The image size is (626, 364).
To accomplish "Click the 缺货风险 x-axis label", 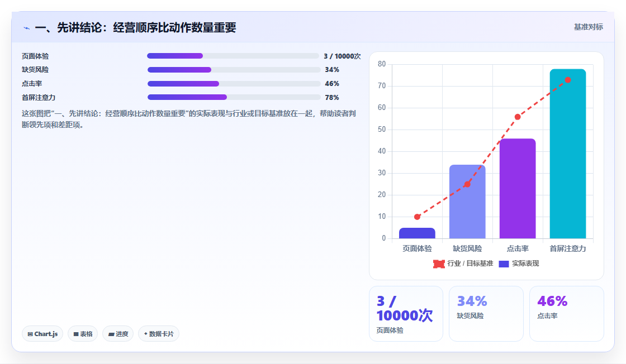I will 467,249.
